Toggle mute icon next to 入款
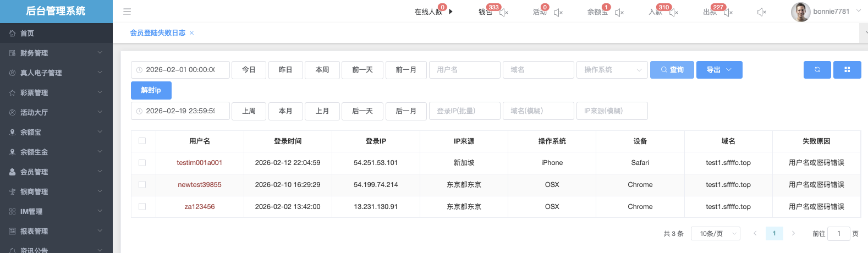This screenshot has height=253, width=868. point(674,12)
